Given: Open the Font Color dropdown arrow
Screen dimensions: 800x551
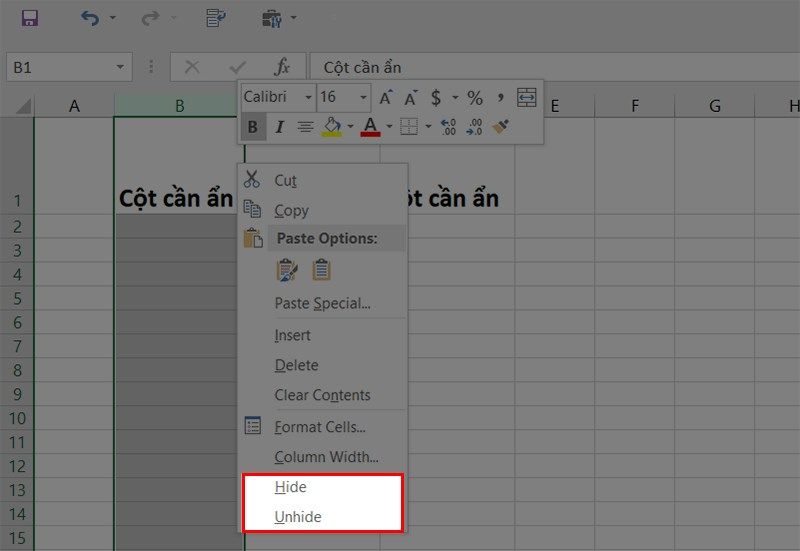Looking at the screenshot, I should 389,126.
